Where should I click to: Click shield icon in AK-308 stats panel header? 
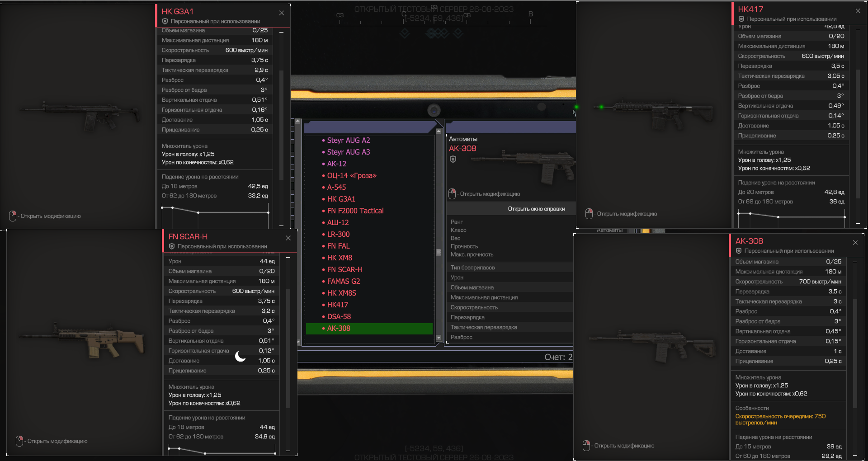[x=739, y=251]
